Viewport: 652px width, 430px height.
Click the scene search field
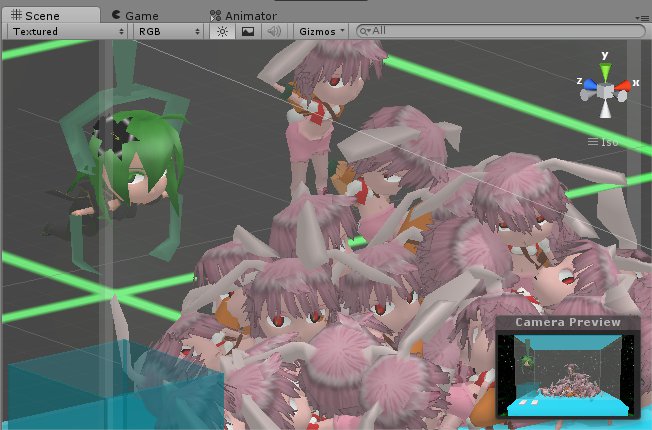click(501, 31)
